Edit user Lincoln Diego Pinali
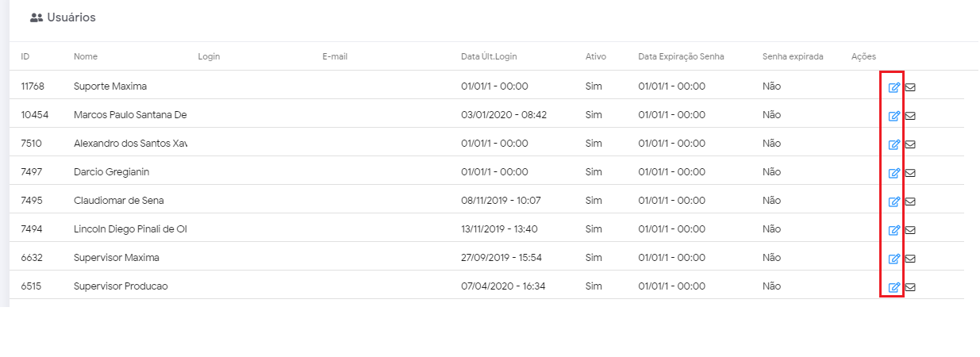 click(x=894, y=230)
